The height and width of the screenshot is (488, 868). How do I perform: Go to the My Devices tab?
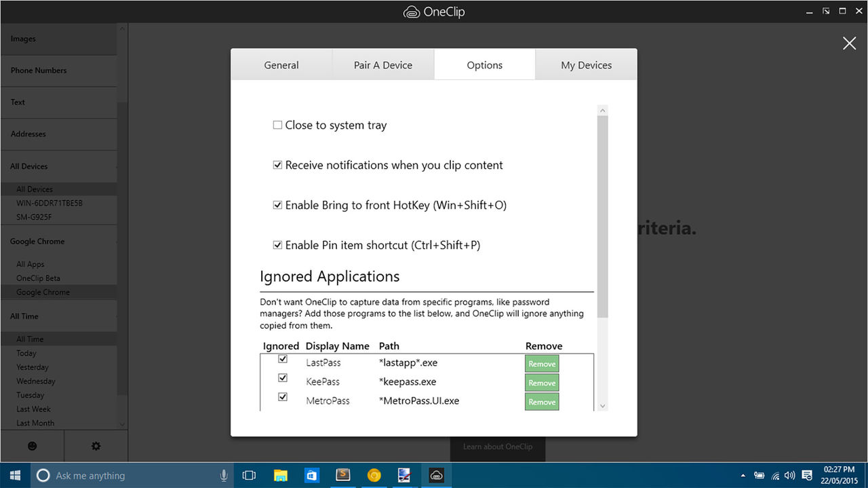point(587,65)
